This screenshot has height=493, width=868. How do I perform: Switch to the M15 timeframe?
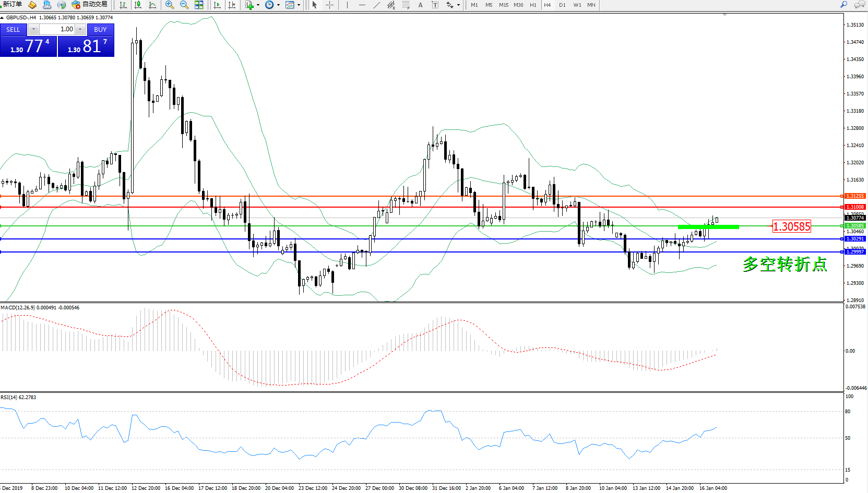503,5
